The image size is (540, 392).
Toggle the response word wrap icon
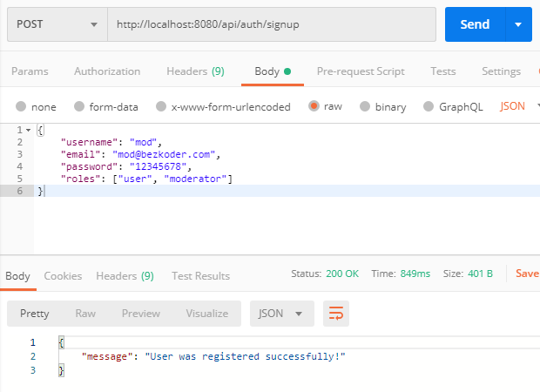pos(336,313)
